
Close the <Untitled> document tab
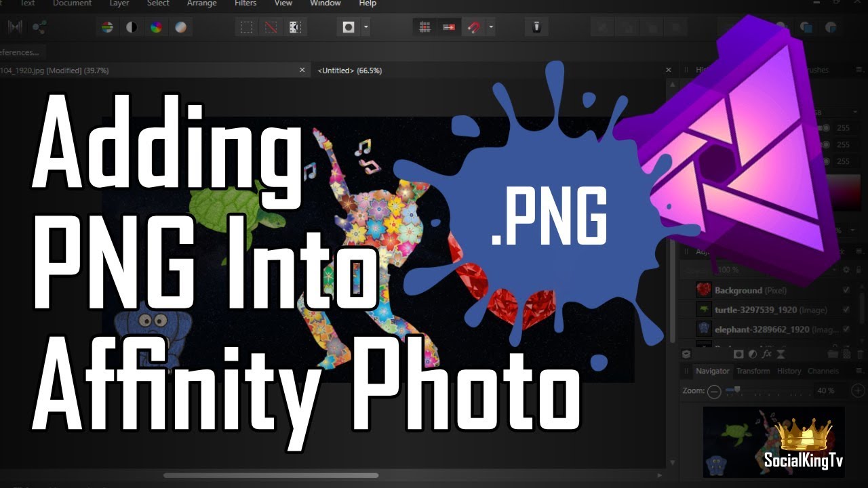(x=669, y=70)
